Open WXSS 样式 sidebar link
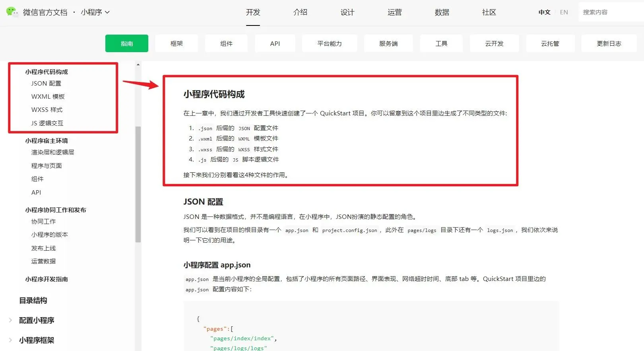The width and height of the screenshot is (644, 351). point(47,109)
